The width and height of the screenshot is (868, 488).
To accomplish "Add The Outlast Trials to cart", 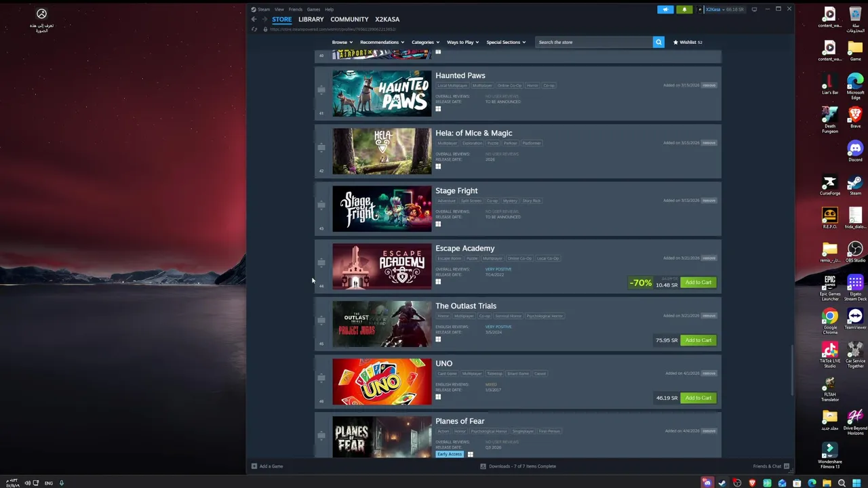I will coord(698,340).
